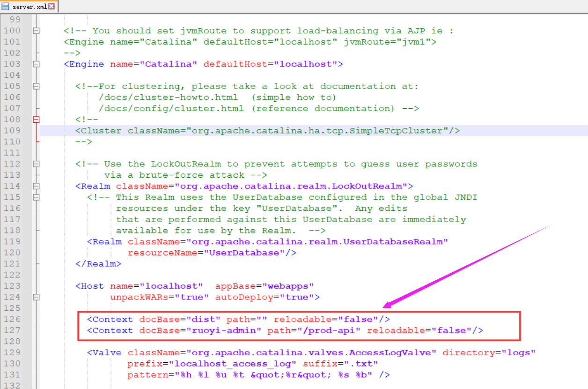Image resolution: width=588 pixels, height=389 pixels.
Task: Click line number 126 in the margin
Action: click(x=12, y=319)
